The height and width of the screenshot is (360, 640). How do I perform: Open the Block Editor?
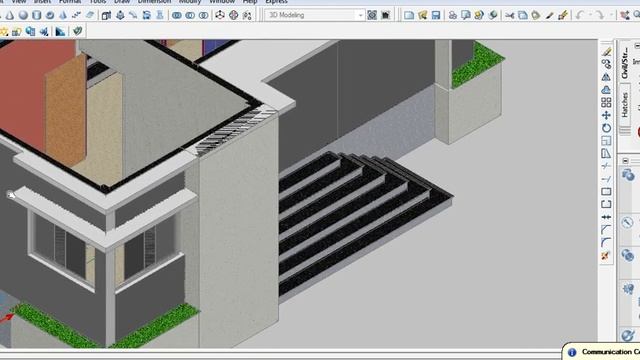[x=563, y=16]
